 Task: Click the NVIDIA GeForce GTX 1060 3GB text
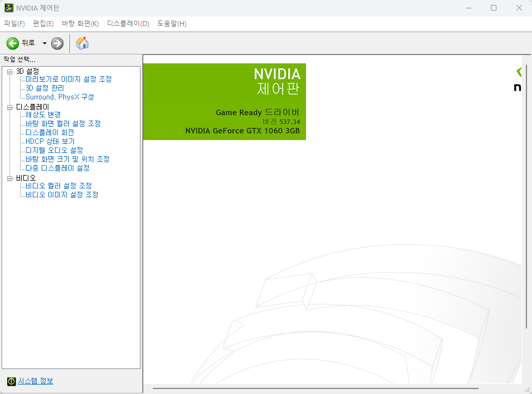[x=243, y=131]
